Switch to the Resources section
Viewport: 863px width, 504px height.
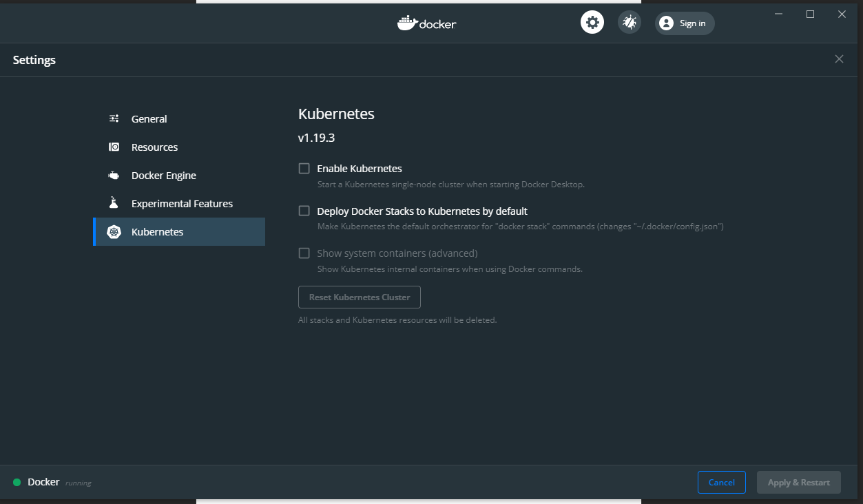(179, 147)
